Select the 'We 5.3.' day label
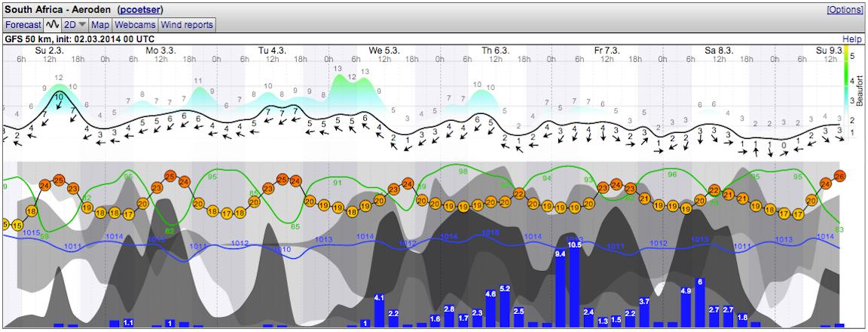 [x=384, y=51]
